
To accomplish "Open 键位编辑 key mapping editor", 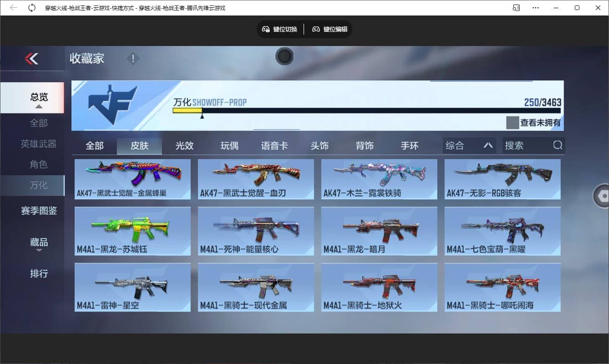I will [x=330, y=29].
